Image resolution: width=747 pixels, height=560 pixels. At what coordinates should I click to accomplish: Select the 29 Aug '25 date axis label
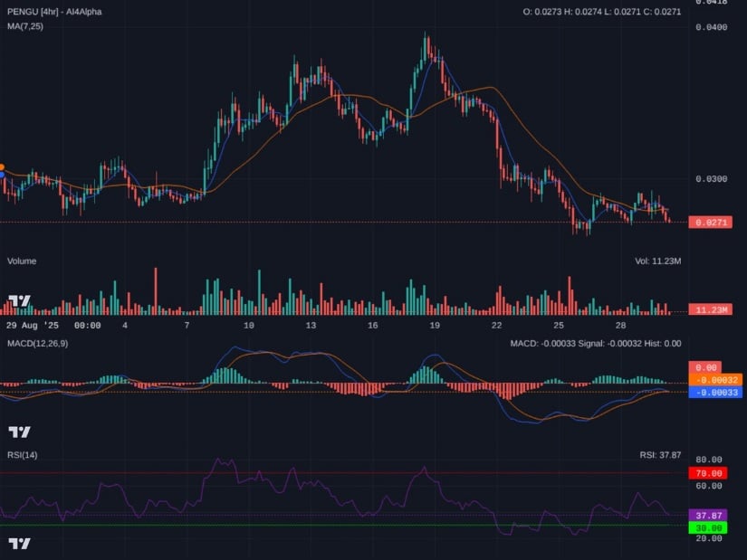(x=32, y=325)
